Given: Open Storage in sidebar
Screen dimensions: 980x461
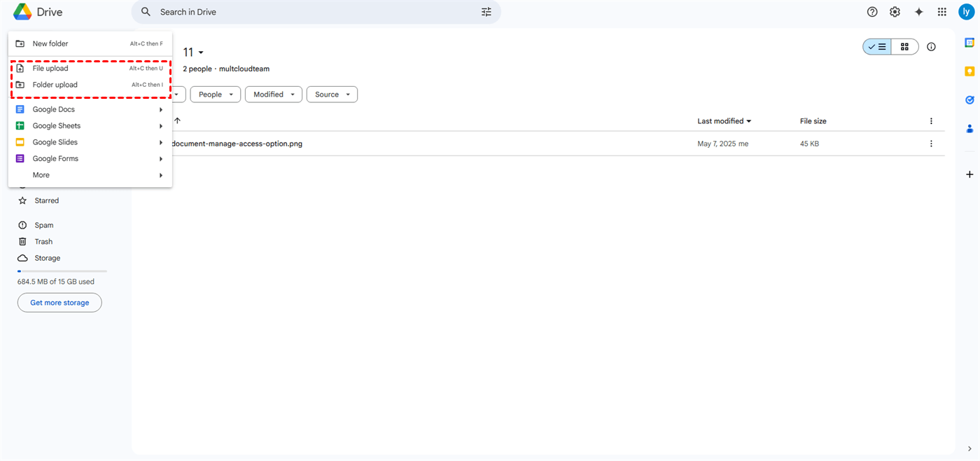Looking at the screenshot, I should click(48, 259).
